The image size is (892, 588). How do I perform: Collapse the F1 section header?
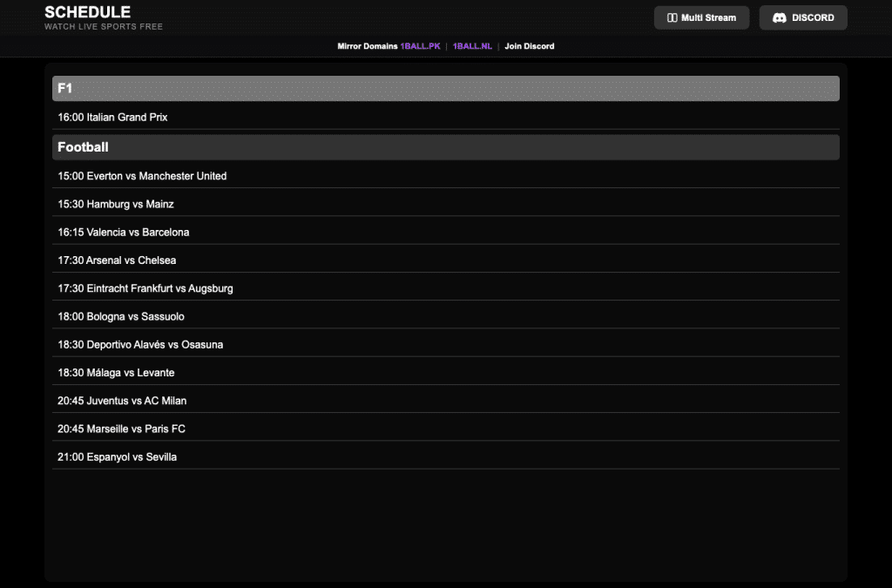[446, 88]
